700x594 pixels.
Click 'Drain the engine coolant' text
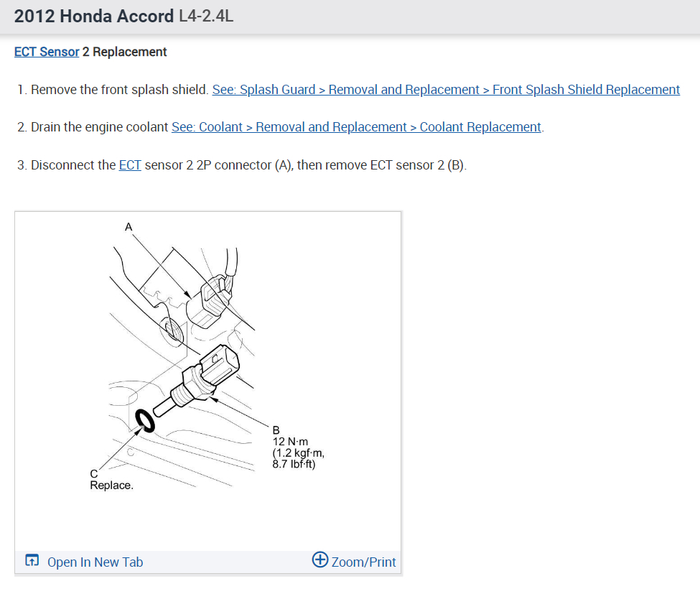(x=99, y=127)
